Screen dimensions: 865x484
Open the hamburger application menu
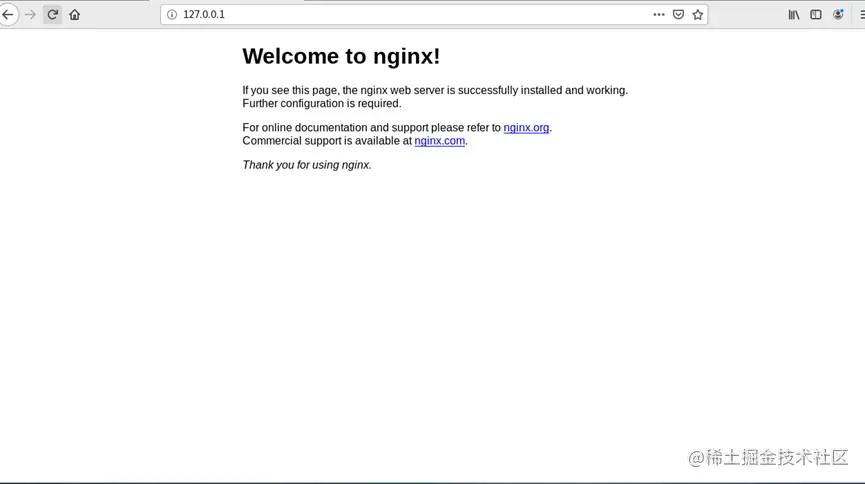pos(862,14)
